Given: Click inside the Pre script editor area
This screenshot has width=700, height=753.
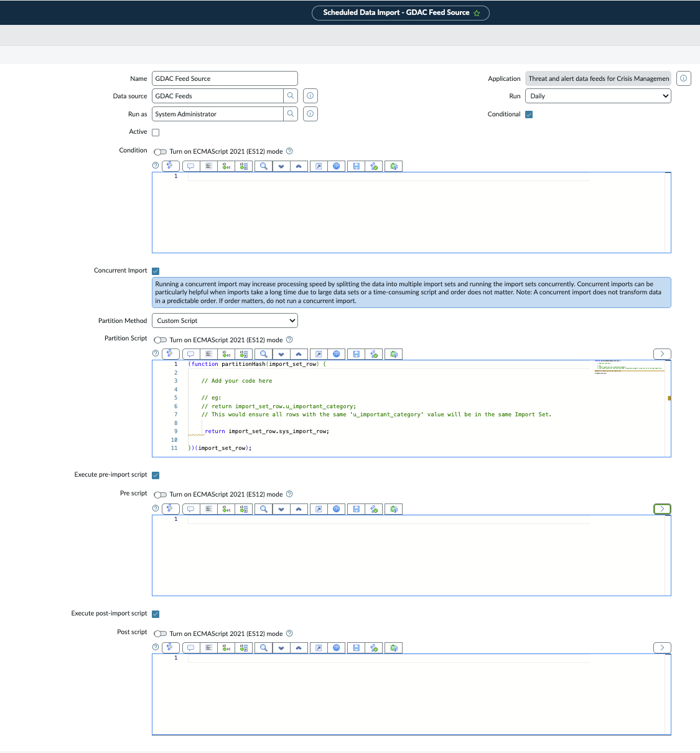Looking at the screenshot, I should point(411,556).
